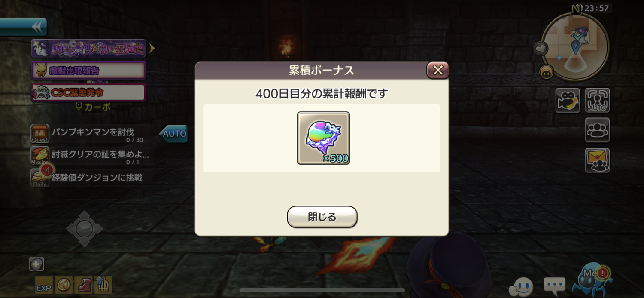Image resolution: width=644 pixels, height=298 pixels.
Task: Expand the Halloween event banner arrow
Action: pyautogui.click(x=152, y=49)
